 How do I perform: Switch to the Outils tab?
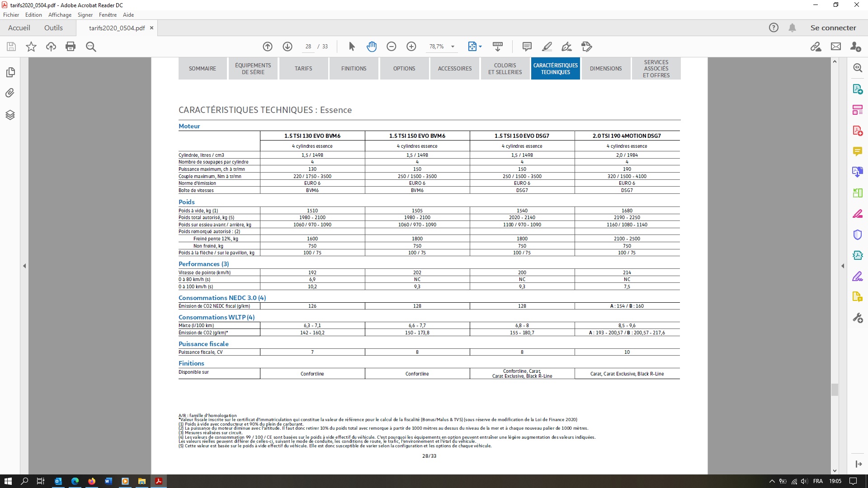53,28
